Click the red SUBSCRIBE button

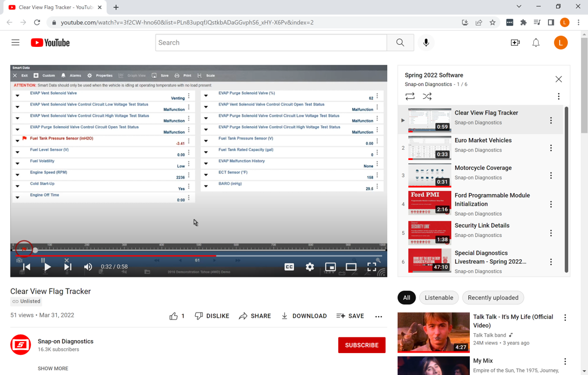pyautogui.click(x=362, y=345)
